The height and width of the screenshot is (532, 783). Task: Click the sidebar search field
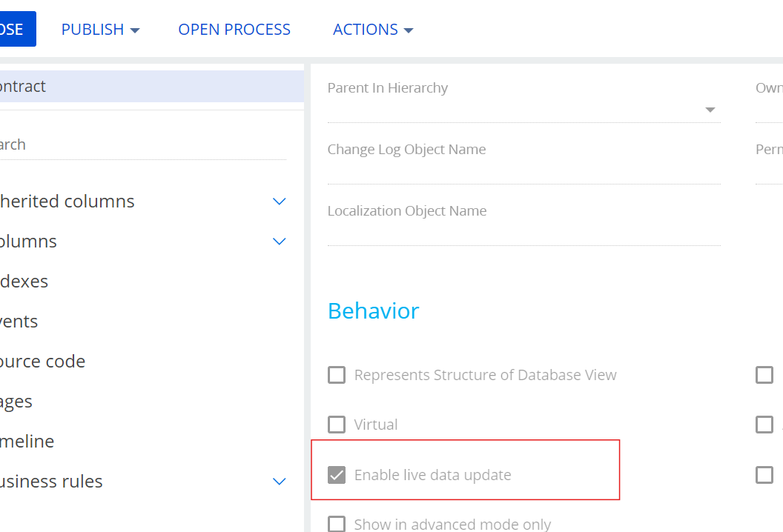[141, 145]
